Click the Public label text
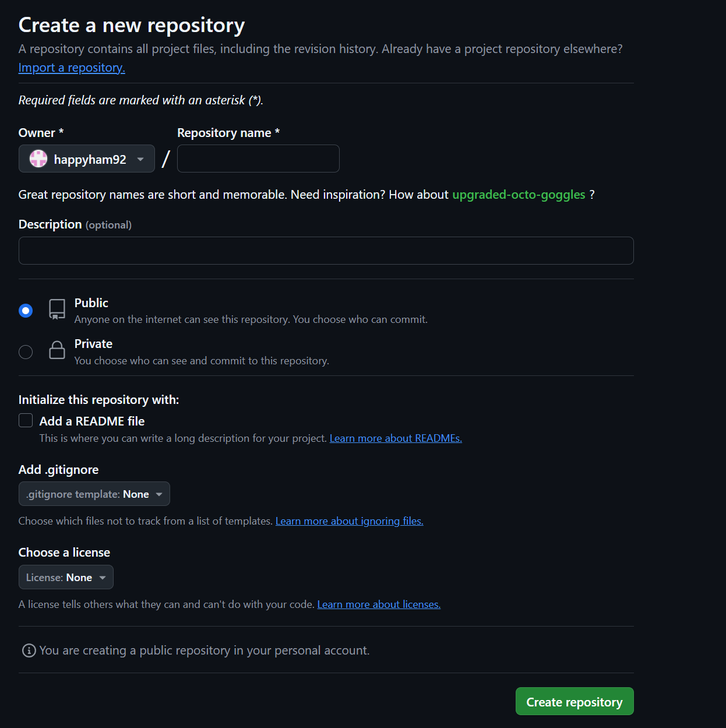This screenshot has height=728, width=726. click(x=91, y=303)
